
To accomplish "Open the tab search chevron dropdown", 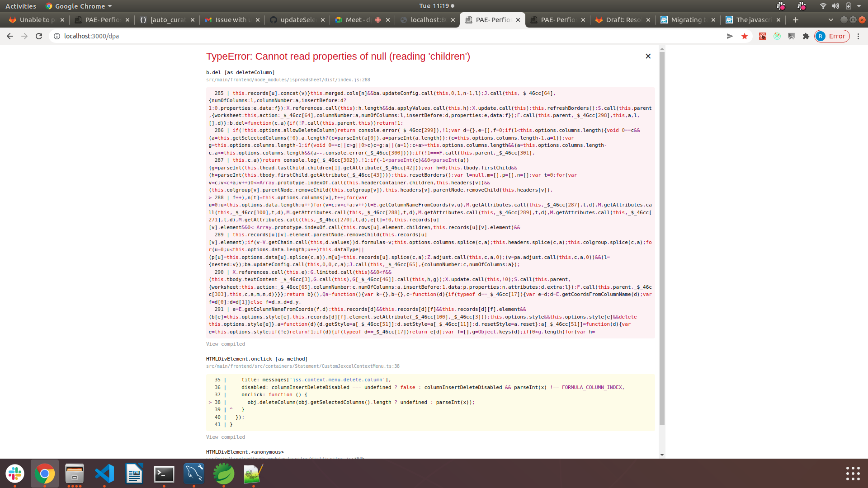I will point(831,20).
